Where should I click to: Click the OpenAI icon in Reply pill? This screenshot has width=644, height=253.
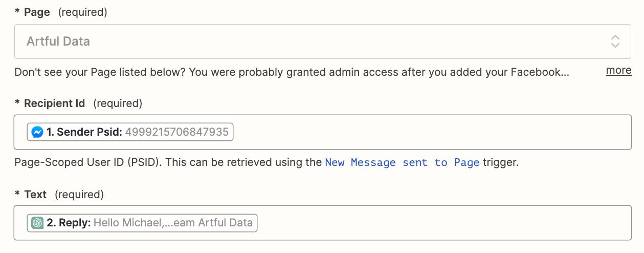[x=37, y=223]
